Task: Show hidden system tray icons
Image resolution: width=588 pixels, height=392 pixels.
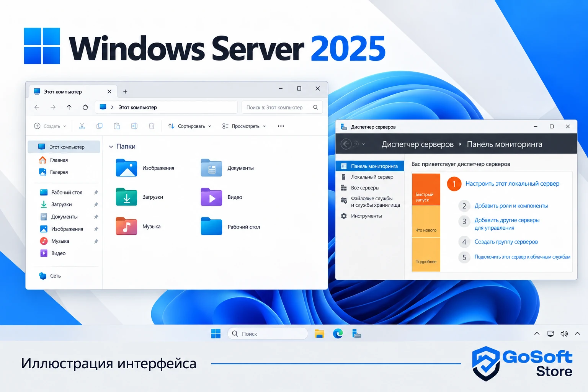Action: 537,334
